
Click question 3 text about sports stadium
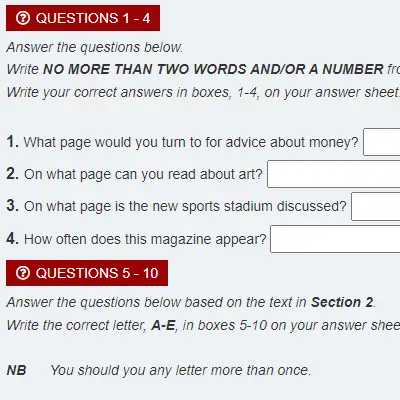(x=185, y=206)
